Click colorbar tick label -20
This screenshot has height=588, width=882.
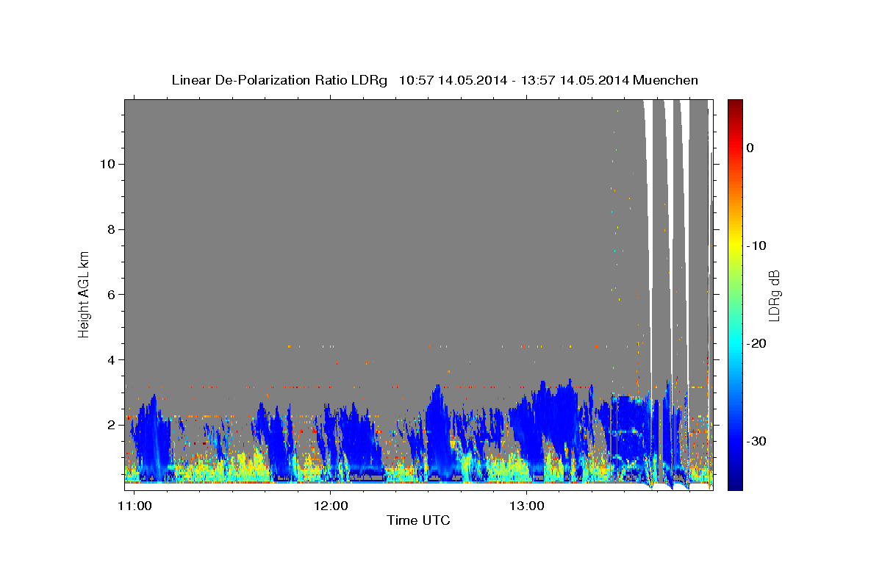click(756, 343)
